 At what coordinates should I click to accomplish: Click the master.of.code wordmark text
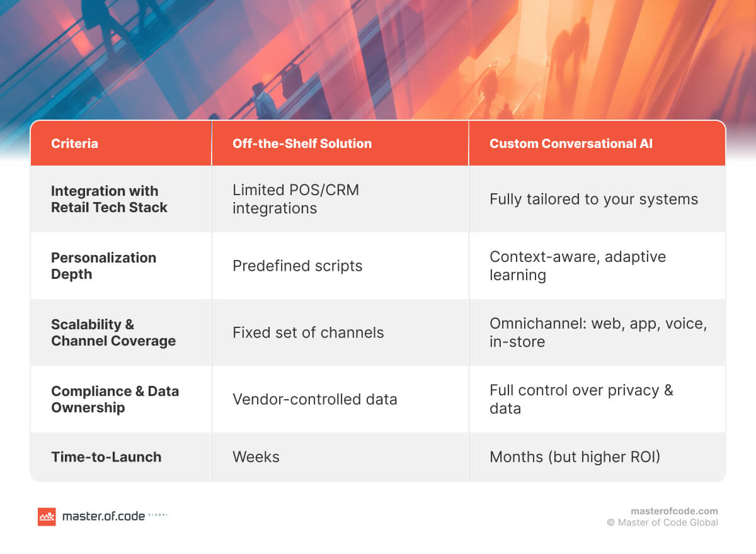(x=103, y=517)
